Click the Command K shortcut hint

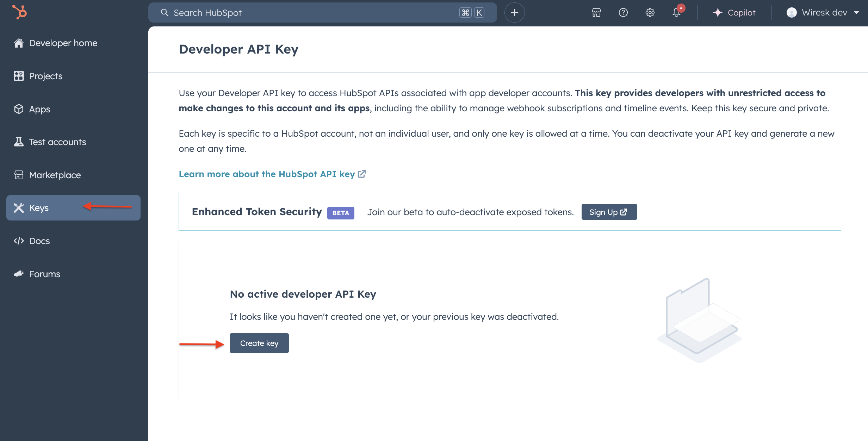[x=472, y=13]
